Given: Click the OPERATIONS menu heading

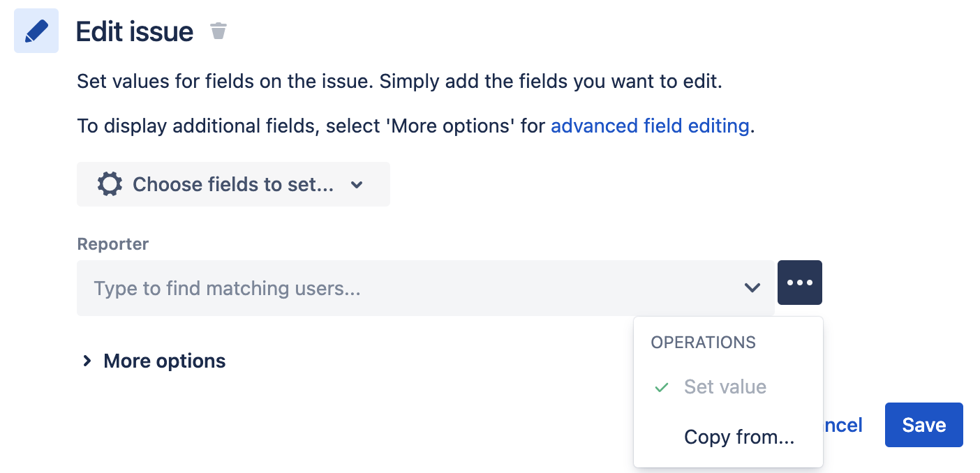Looking at the screenshot, I should tap(704, 343).
